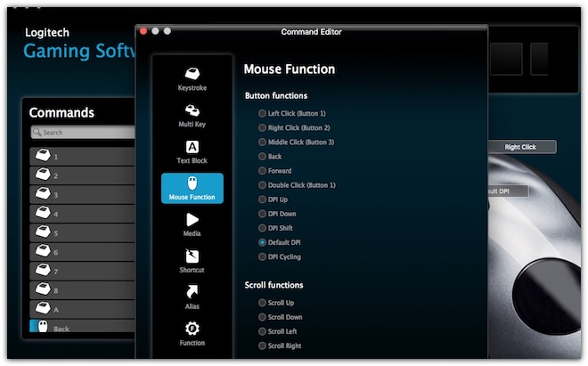Select the 'Back' mouse command icon
Image resolution: width=588 pixels, height=366 pixels.
point(43,326)
